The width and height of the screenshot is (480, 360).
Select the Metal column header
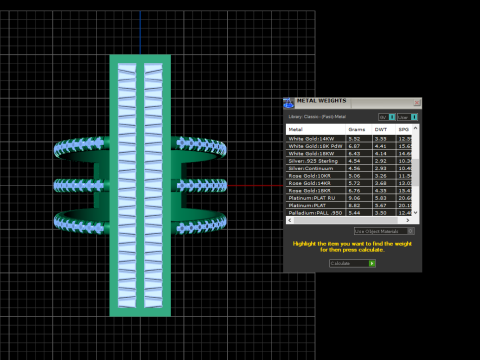[316, 129]
